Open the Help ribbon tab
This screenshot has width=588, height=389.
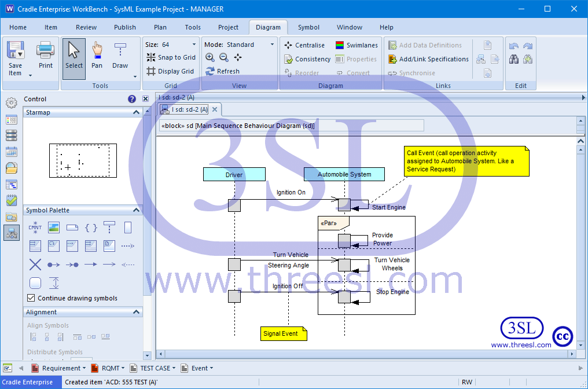click(x=386, y=27)
